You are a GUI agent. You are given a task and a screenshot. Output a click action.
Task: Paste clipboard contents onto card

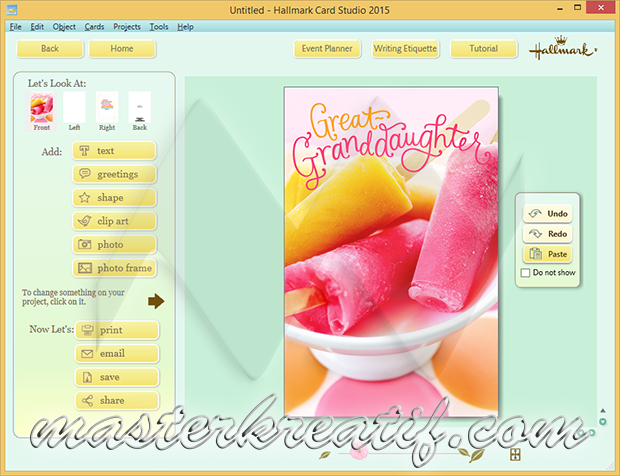coord(547,254)
